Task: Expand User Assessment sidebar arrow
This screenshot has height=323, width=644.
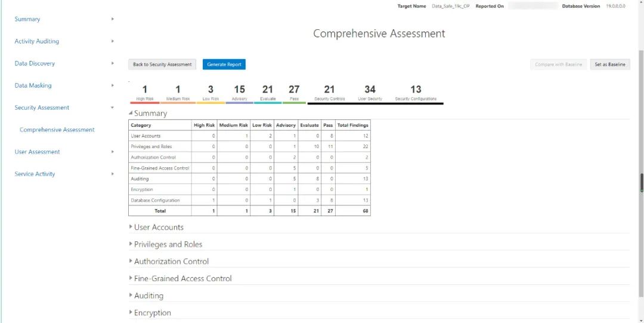Action: click(113, 152)
